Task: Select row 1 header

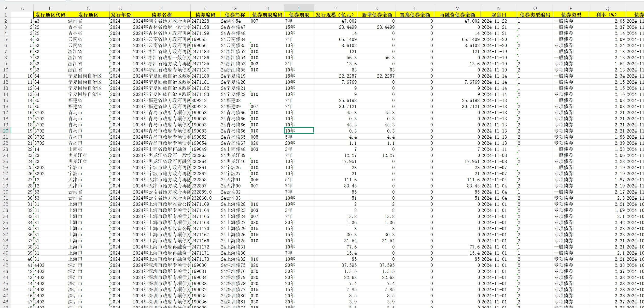Action: pyautogui.click(x=6, y=15)
